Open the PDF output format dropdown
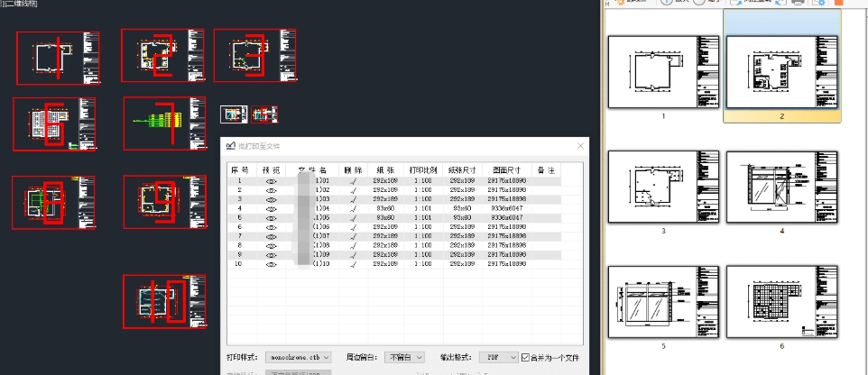The height and width of the screenshot is (375, 868). [x=499, y=358]
